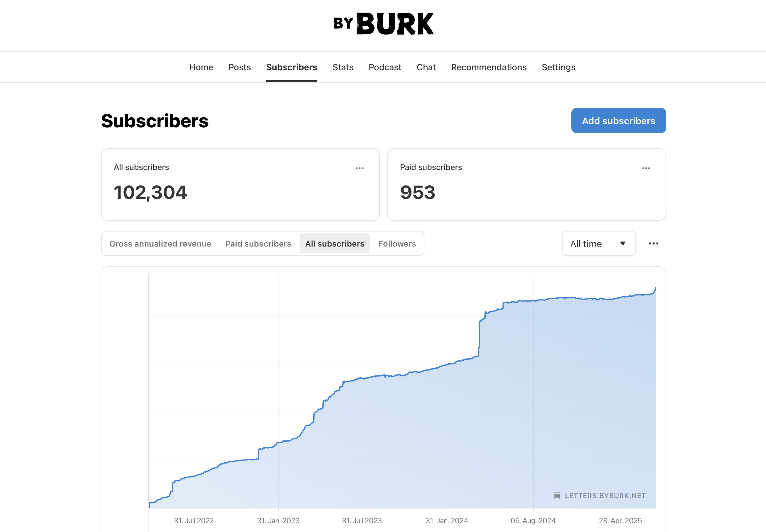Image resolution: width=766 pixels, height=532 pixels.
Task: Click the BY BURK logo
Action: point(383,24)
